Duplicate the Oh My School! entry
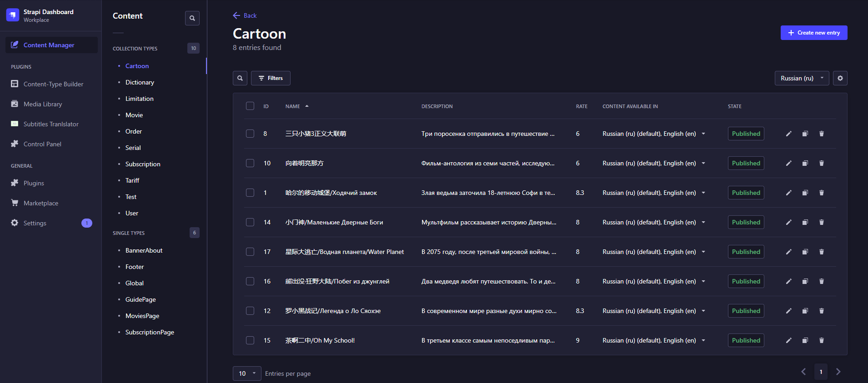The height and width of the screenshot is (383, 868). coord(805,340)
